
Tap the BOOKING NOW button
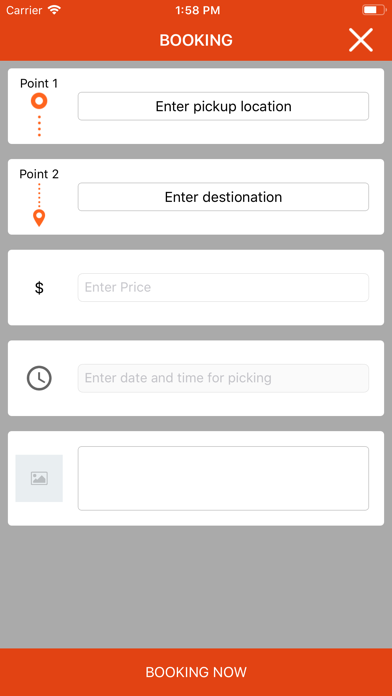(196, 672)
